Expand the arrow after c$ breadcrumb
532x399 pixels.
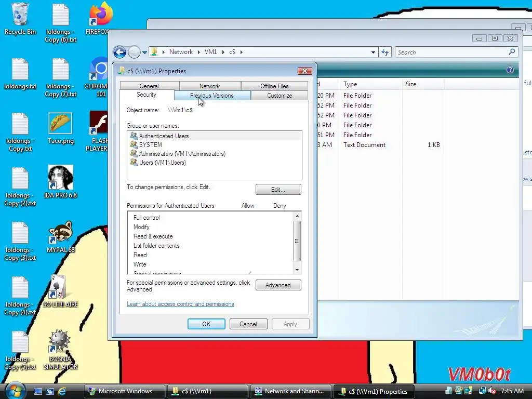(x=242, y=52)
